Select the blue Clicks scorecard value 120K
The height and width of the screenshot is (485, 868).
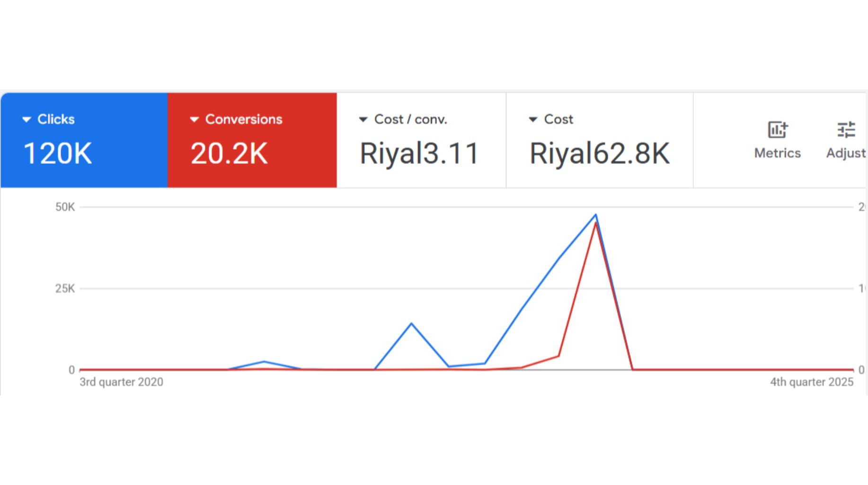coord(57,153)
